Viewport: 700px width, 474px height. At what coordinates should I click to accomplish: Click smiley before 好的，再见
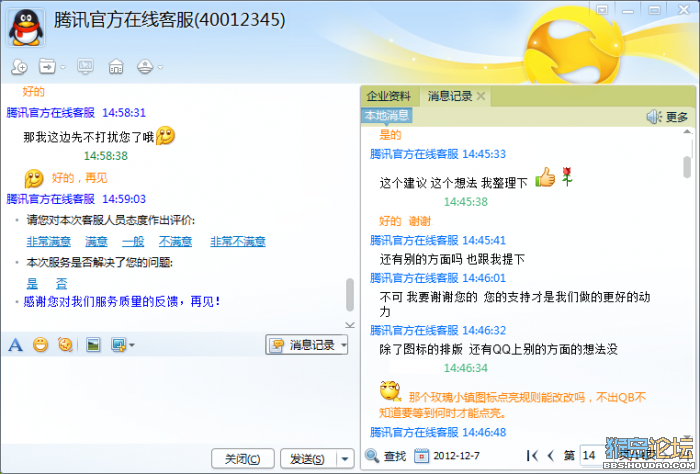pos(34,178)
